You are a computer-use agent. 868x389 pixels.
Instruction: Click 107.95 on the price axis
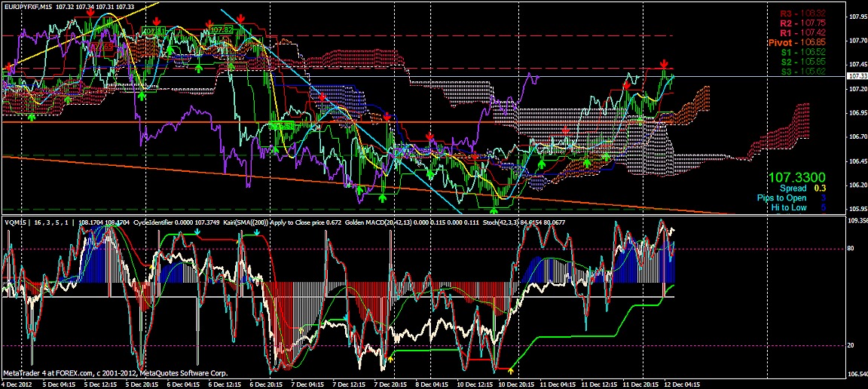(x=857, y=17)
